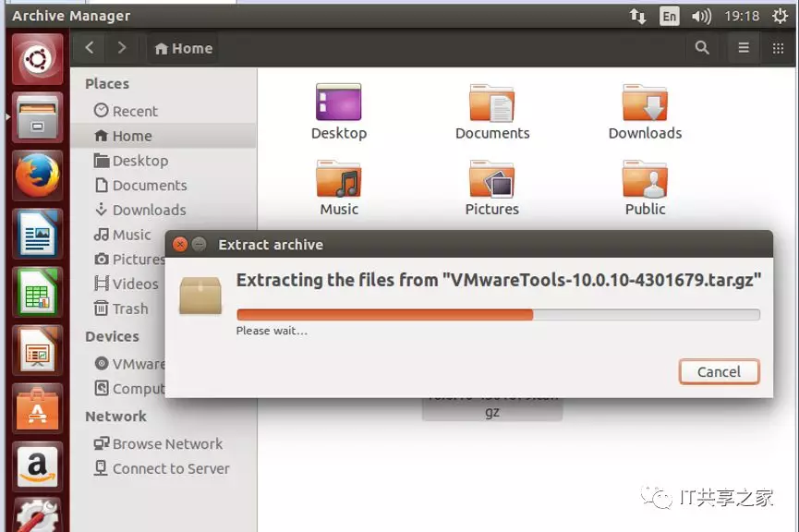Viewport: 799px width, 532px height.
Task: Click the package box icon in dialog
Action: [200, 295]
